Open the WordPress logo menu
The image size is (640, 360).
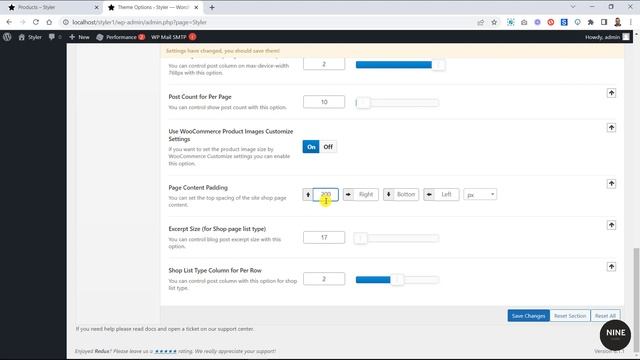point(7,37)
